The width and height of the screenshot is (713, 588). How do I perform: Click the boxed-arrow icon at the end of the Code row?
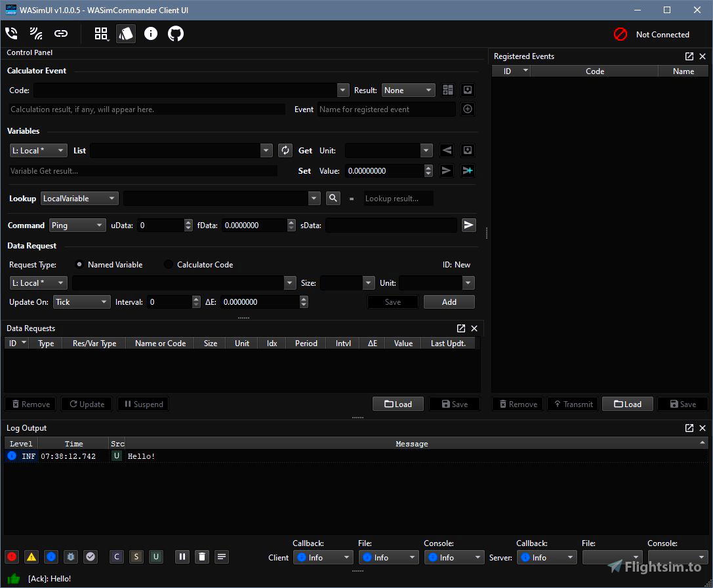click(x=468, y=90)
